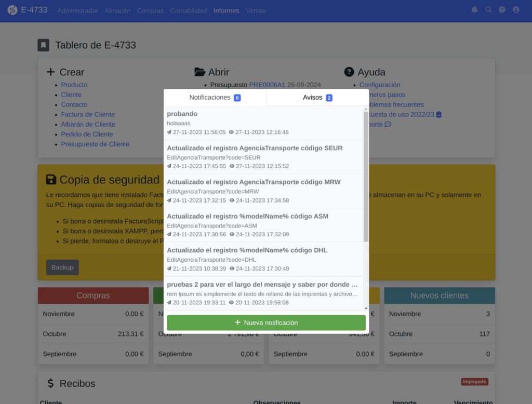532x404 pixels.
Task: Click the eye icon on probando notification
Action: (231, 132)
